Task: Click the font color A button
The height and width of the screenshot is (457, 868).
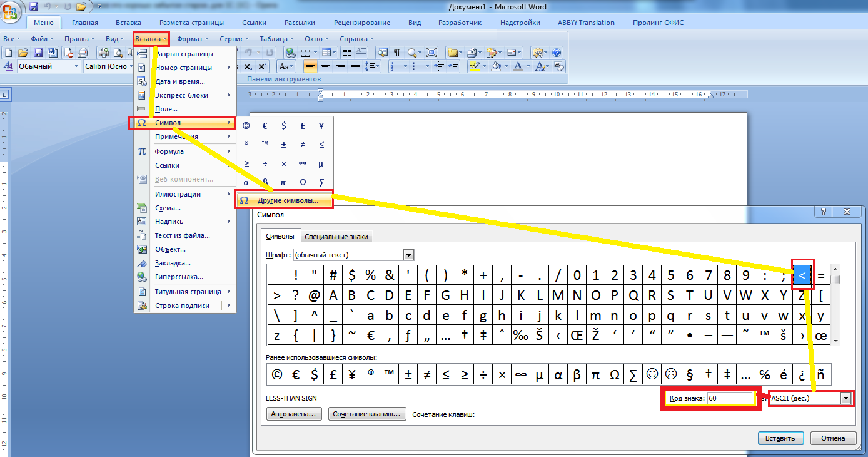Action: click(518, 66)
